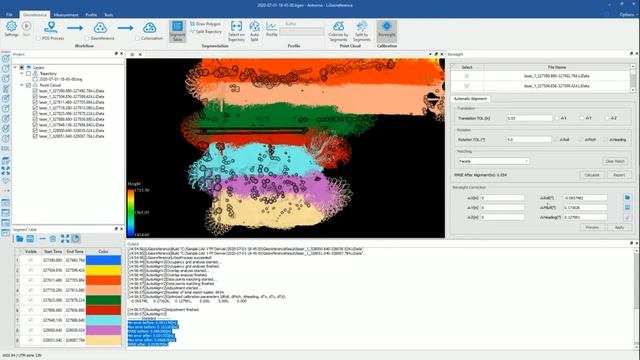Collapse the Layers tree node
This screenshot has height=360, width=640.
(15, 67)
